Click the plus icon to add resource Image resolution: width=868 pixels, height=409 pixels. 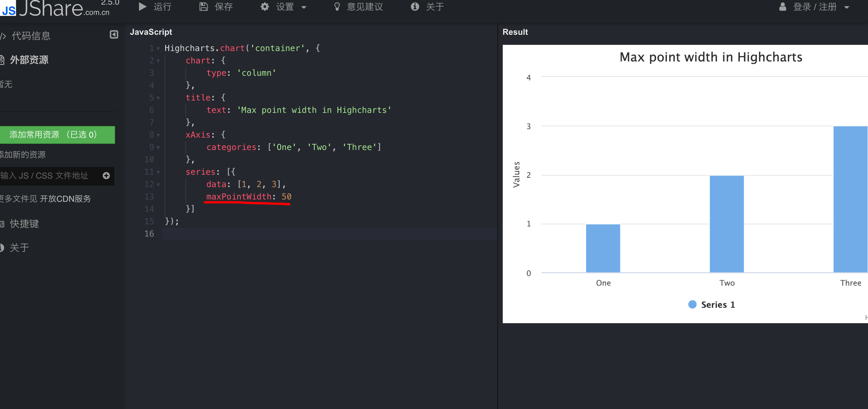(106, 176)
